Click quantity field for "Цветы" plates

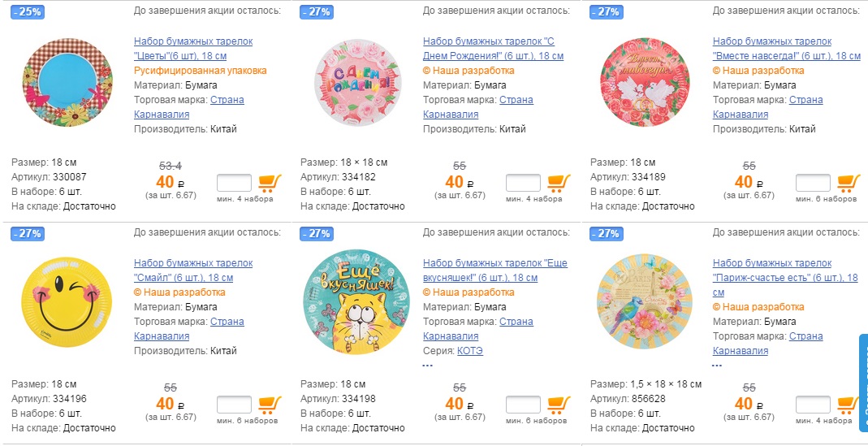point(235,183)
